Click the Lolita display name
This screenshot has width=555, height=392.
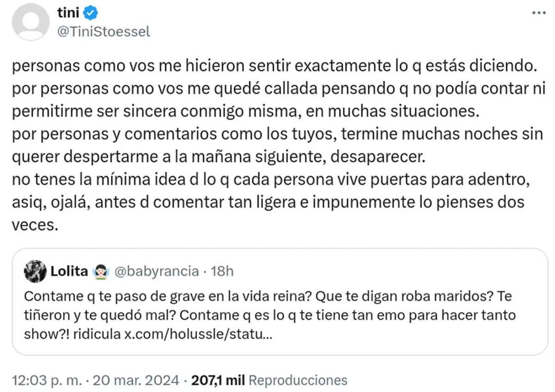click(68, 271)
